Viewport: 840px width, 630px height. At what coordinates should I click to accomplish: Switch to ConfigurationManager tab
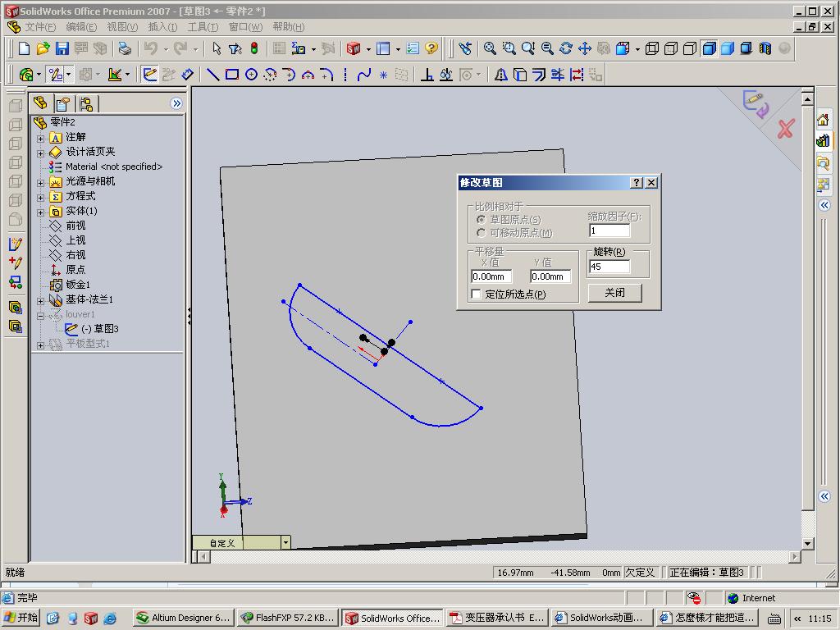85,103
